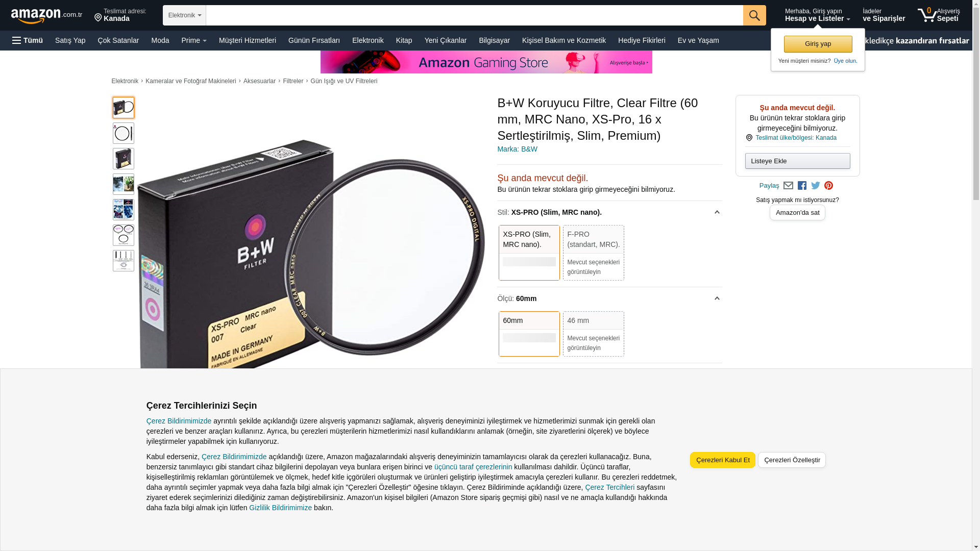The width and height of the screenshot is (980, 551).
Task: Open the Elektronik search category dropdown
Action: 184,15
